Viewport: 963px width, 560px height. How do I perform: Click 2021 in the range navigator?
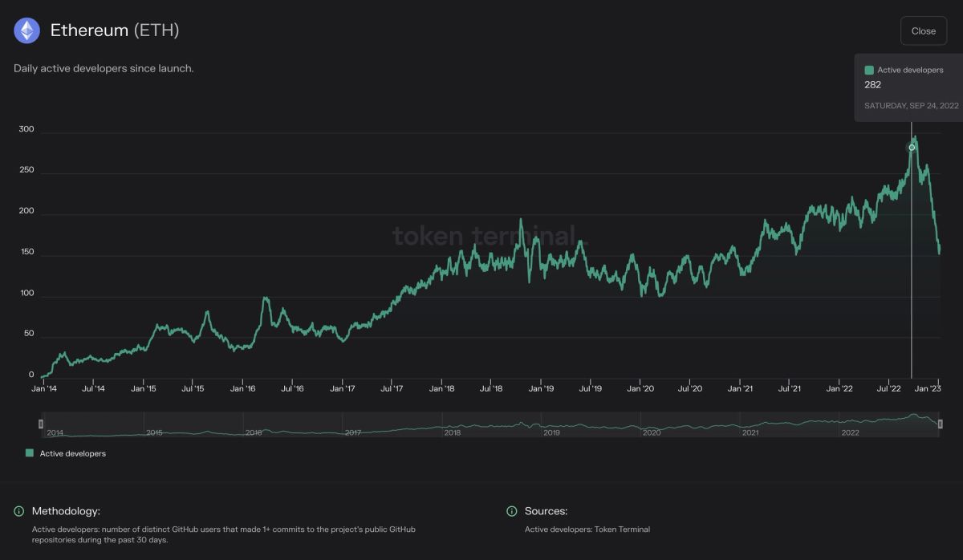coord(751,433)
